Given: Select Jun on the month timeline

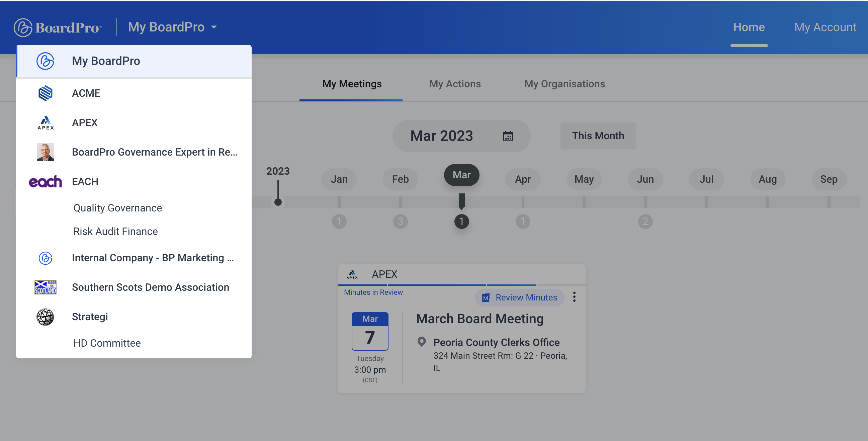Looking at the screenshot, I should click(x=645, y=179).
